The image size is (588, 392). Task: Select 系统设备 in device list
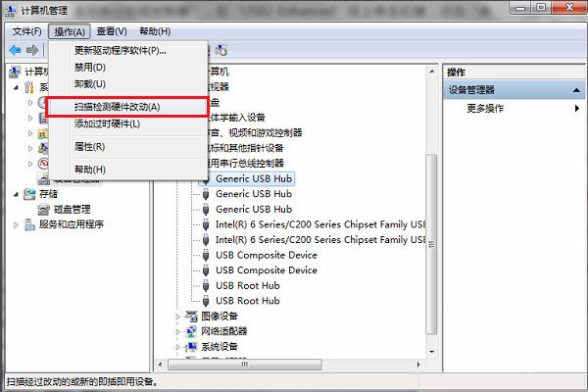[x=220, y=347]
